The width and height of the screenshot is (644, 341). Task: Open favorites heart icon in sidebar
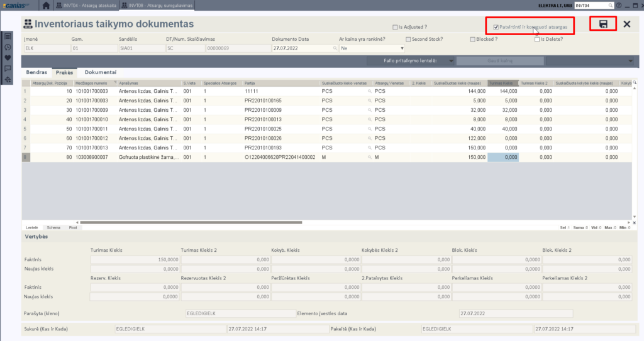click(8, 58)
